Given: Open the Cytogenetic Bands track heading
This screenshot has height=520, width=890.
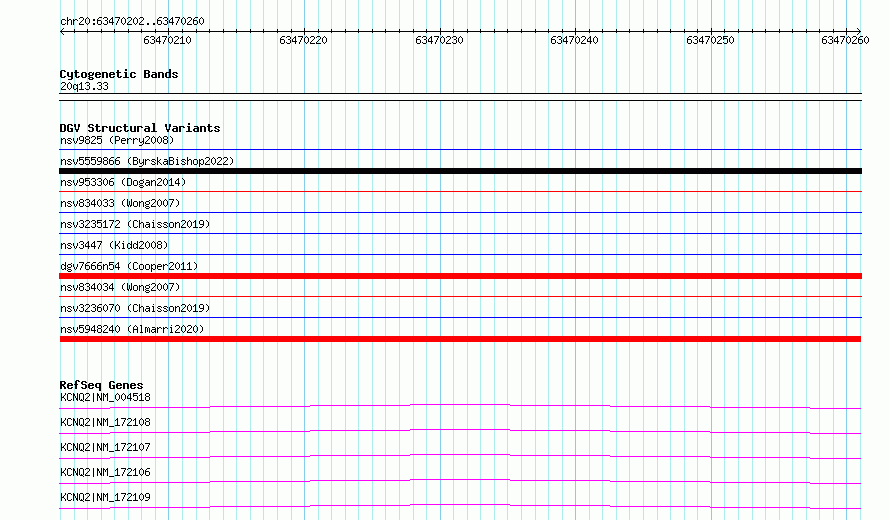Looking at the screenshot, I should [119, 74].
